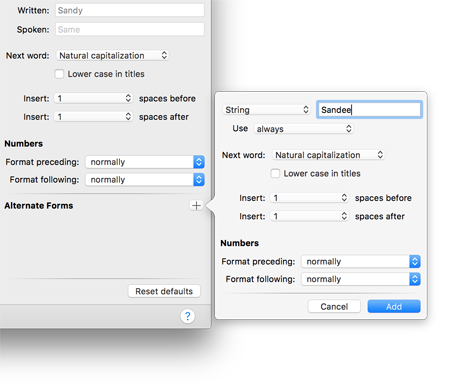This screenshot has height=390, width=450.
Task: Open Format following dropdown in main panel
Action: pyautogui.click(x=145, y=180)
